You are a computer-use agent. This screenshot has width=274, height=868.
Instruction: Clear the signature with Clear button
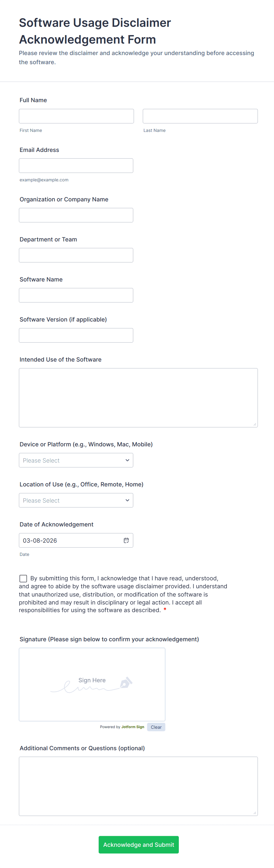(x=156, y=727)
